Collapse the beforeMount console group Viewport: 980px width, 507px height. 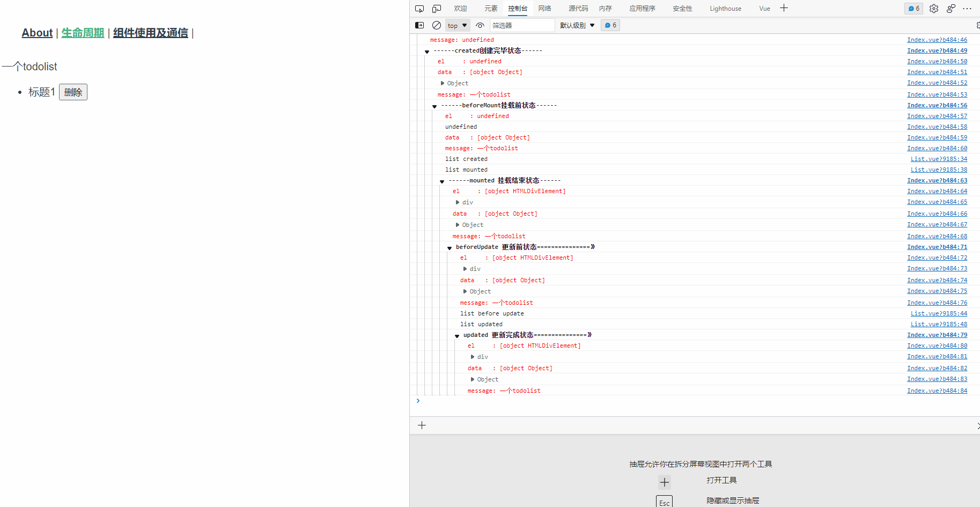(x=434, y=107)
